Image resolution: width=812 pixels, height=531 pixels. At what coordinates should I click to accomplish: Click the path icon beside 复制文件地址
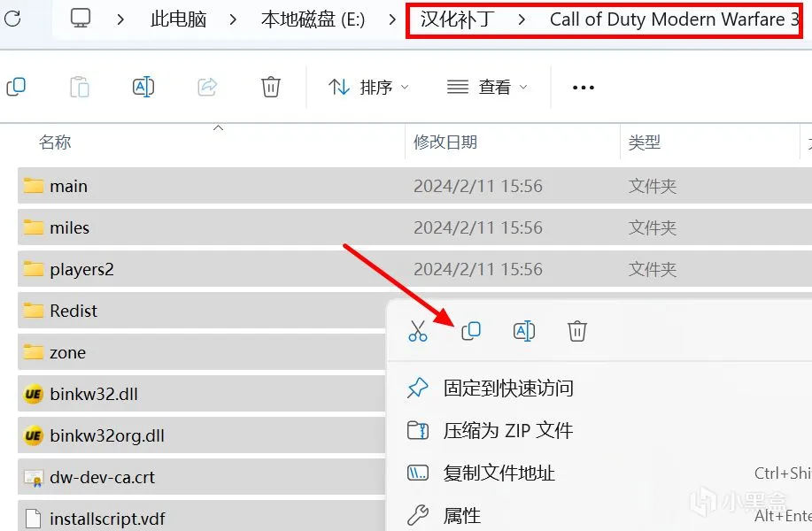coord(417,473)
